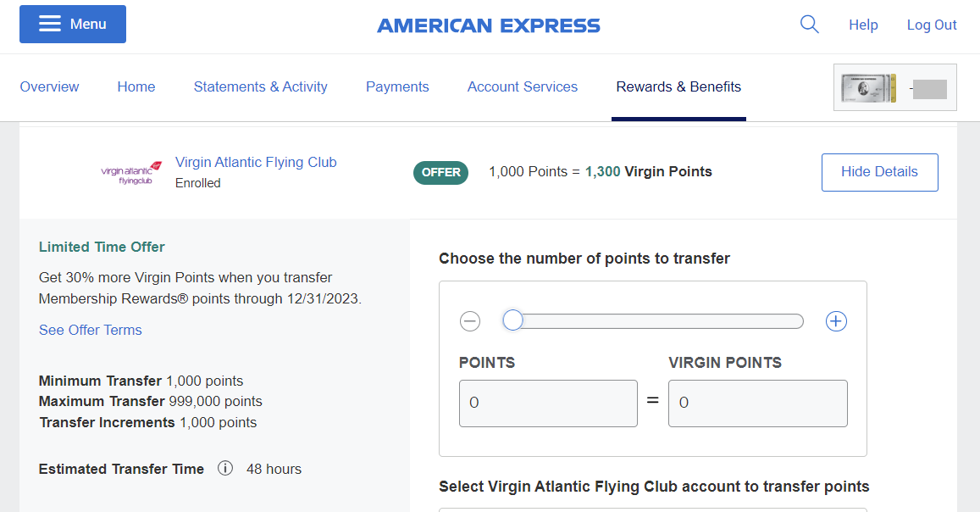
Task: Open the Virgin Atlantic Flying Club link
Action: 256,163
